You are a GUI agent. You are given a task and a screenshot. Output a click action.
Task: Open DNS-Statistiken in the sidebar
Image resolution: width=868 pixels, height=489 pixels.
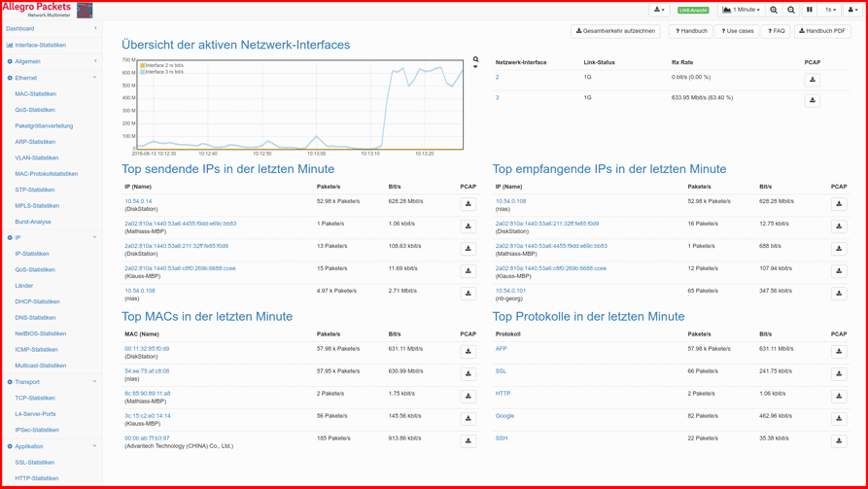[35, 318]
